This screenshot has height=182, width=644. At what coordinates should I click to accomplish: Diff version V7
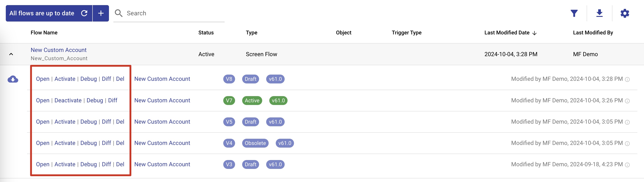113,100
